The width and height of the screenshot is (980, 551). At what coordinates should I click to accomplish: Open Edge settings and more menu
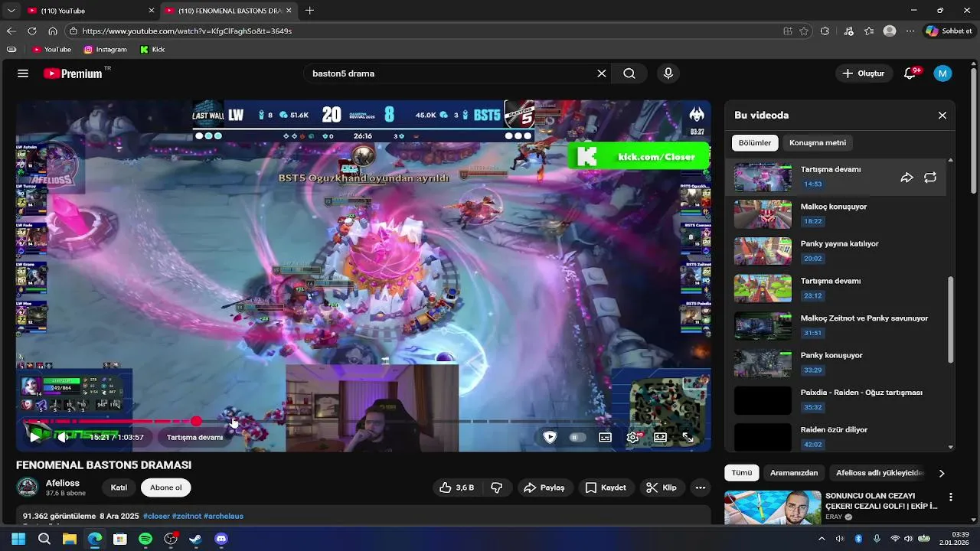(910, 31)
